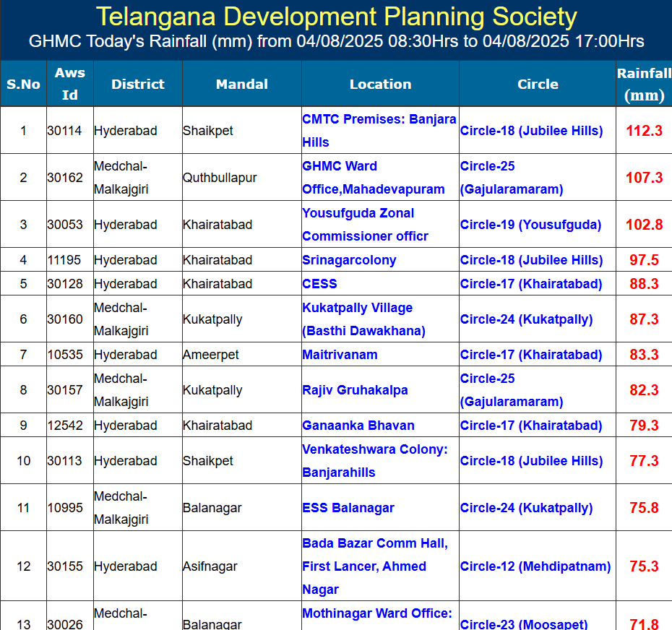Open the Ganaanka Bhavan location link

pyautogui.click(x=358, y=425)
